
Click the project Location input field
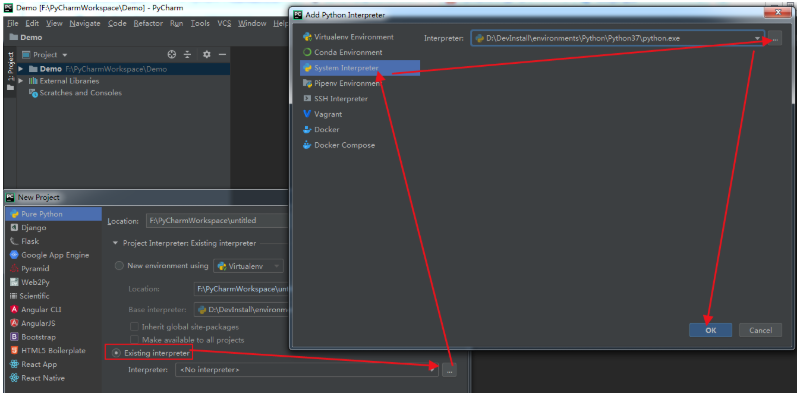coord(216,221)
